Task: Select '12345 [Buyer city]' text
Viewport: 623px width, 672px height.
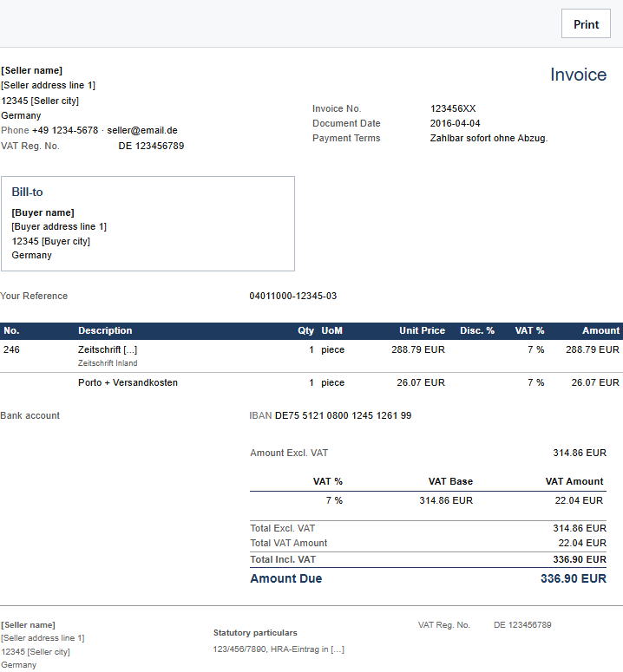Action: tap(50, 241)
